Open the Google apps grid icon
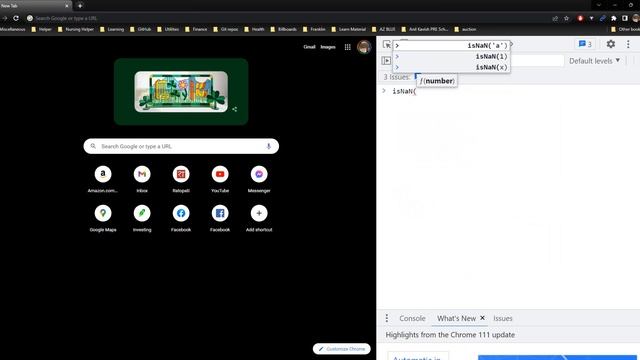 (347, 47)
